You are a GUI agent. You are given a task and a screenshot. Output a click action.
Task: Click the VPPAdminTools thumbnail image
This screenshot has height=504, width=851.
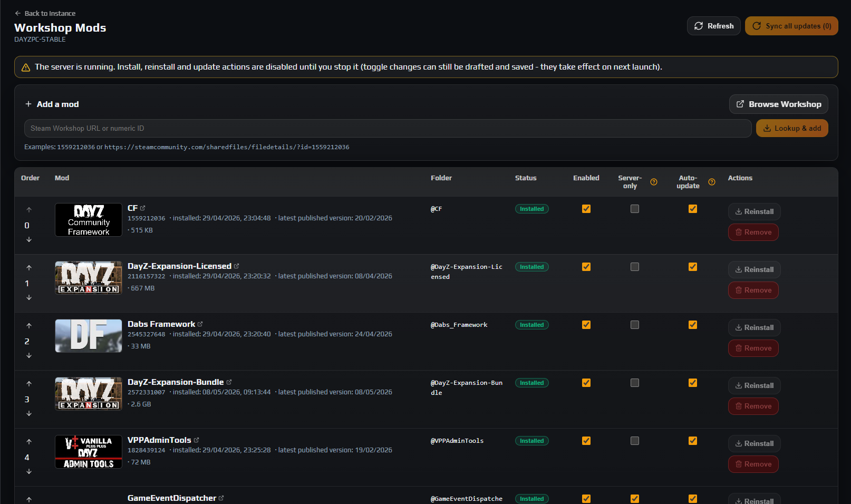pyautogui.click(x=89, y=452)
